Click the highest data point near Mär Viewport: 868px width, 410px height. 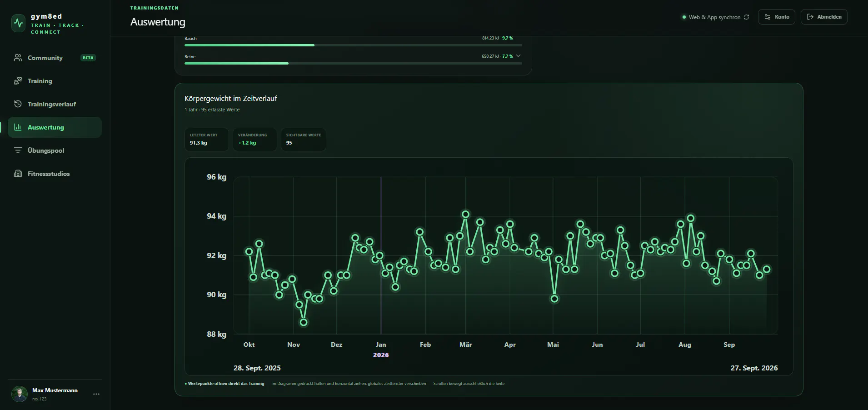click(465, 214)
